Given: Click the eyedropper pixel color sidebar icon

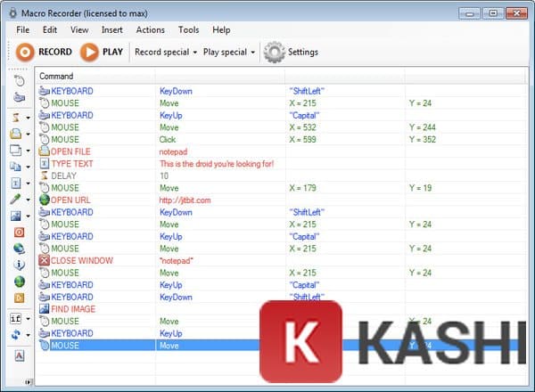Looking at the screenshot, I should point(16,199).
